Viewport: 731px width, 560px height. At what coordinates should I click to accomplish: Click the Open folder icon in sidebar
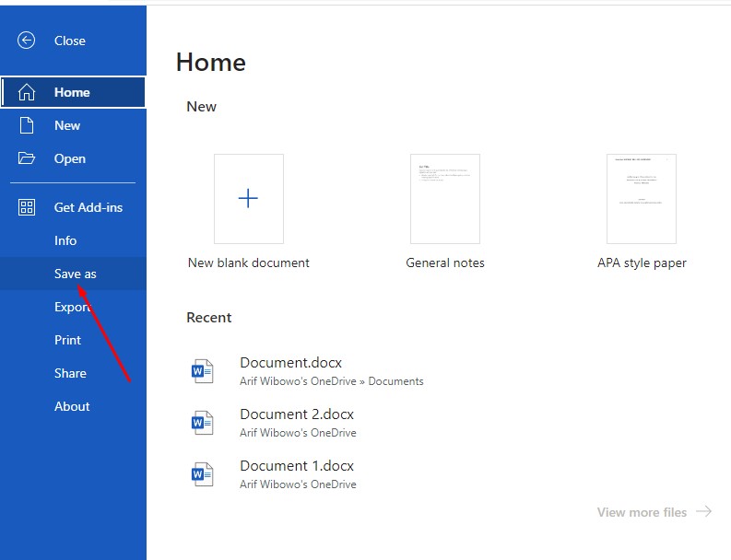tap(27, 158)
